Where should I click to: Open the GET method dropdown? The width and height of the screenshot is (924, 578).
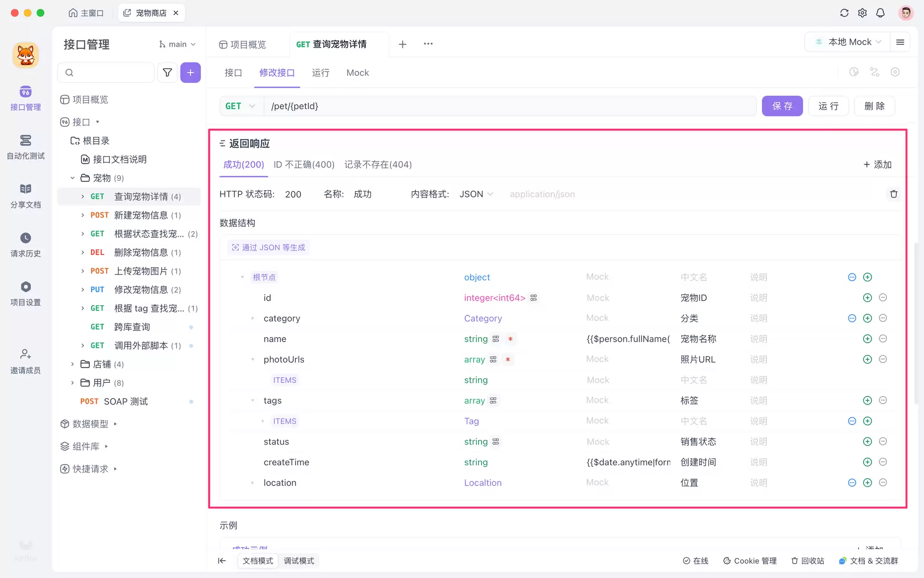pos(240,106)
